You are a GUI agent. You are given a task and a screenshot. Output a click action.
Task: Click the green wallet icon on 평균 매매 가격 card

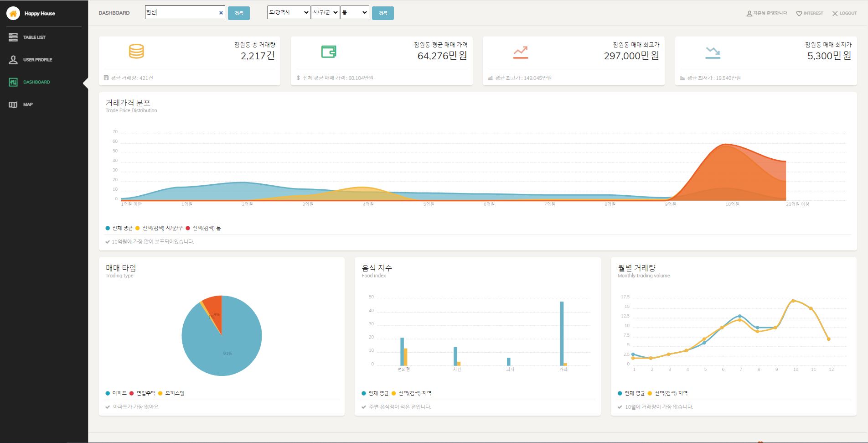[328, 52]
